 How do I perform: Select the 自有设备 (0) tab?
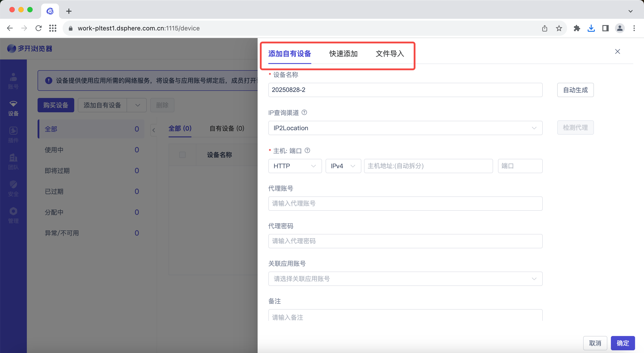[227, 129]
